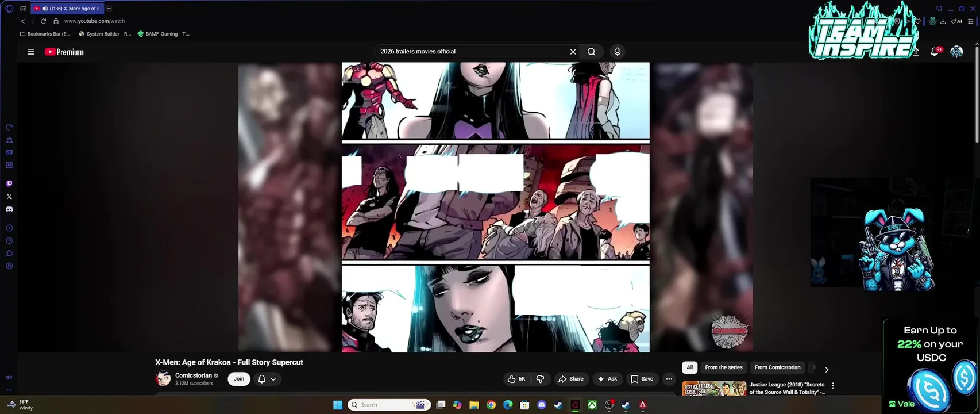
Task: Open Microsoft Store from taskbar
Action: pyautogui.click(x=524, y=405)
